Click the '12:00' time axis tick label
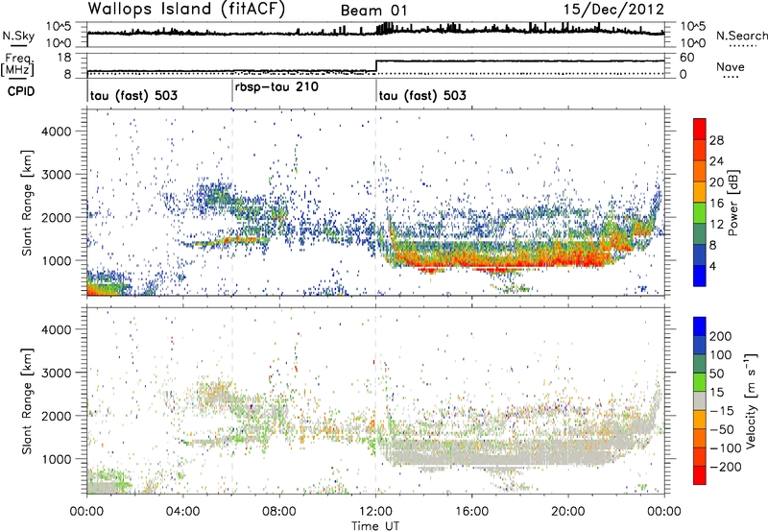The image size is (768, 532). pos(375,512)
